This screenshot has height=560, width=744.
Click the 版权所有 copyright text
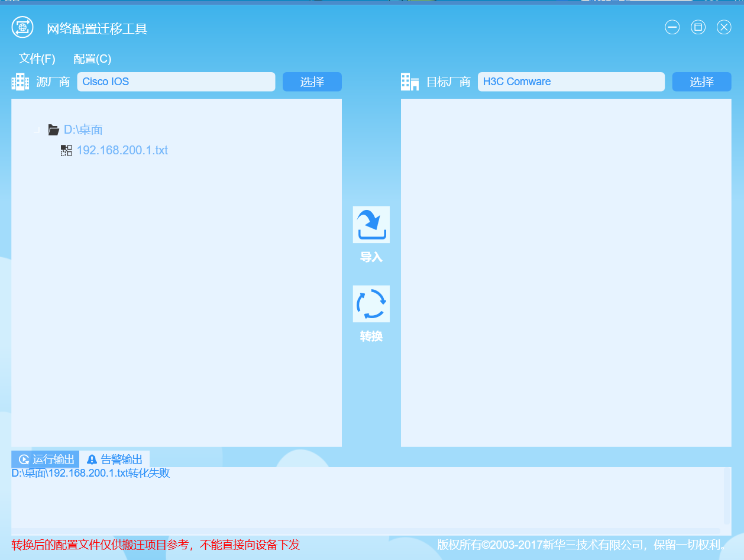(582, 545)
